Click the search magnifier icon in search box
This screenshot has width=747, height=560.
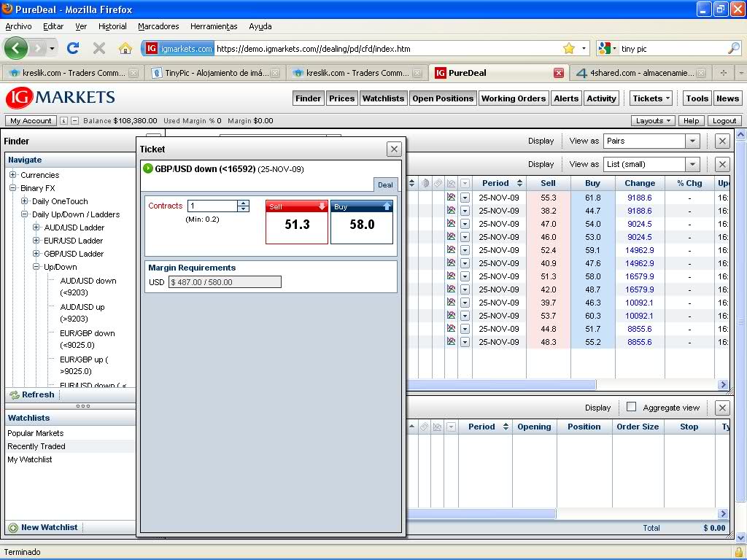734,48
